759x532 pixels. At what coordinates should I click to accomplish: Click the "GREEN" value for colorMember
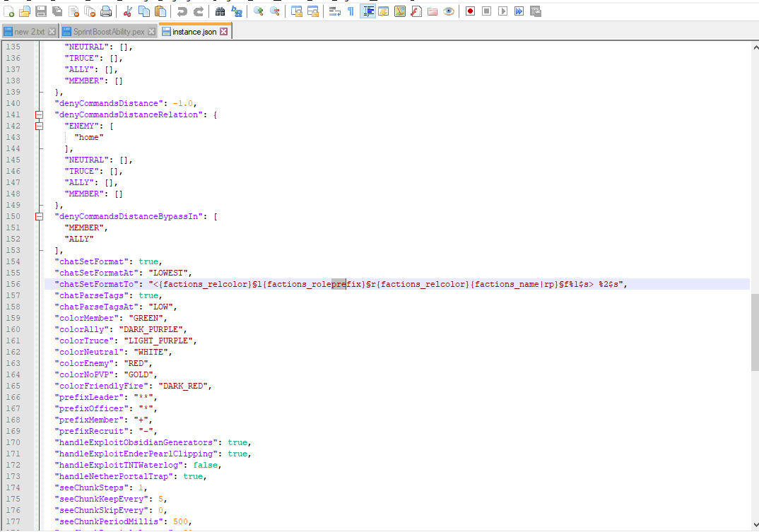[145, 318]
